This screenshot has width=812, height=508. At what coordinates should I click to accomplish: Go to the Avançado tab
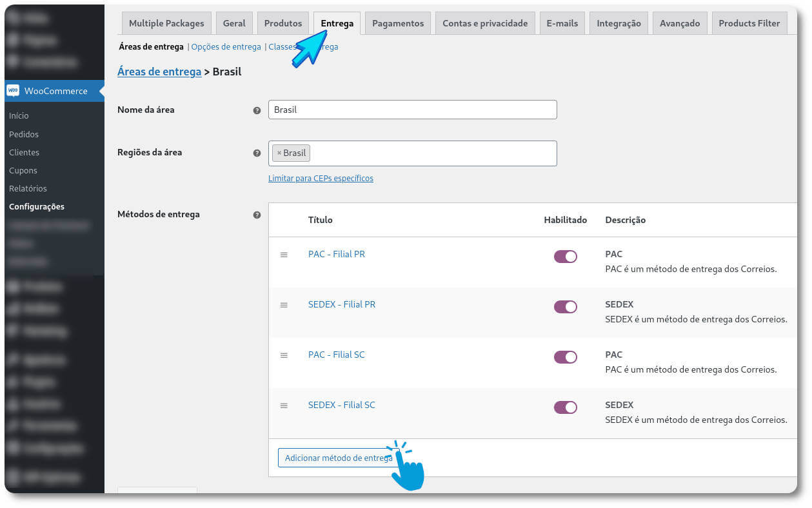[x=680, y=23]
